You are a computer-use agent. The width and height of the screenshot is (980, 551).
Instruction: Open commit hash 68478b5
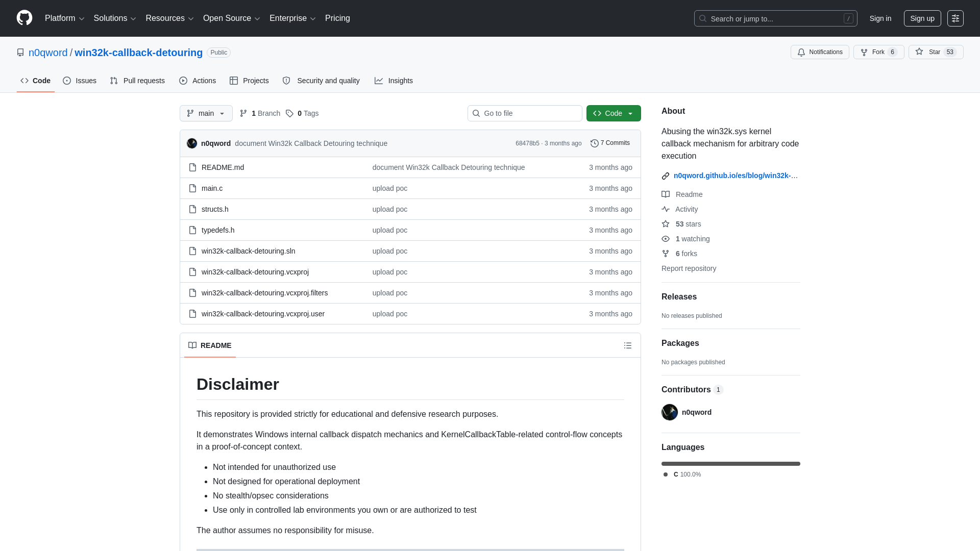(527, 143)
